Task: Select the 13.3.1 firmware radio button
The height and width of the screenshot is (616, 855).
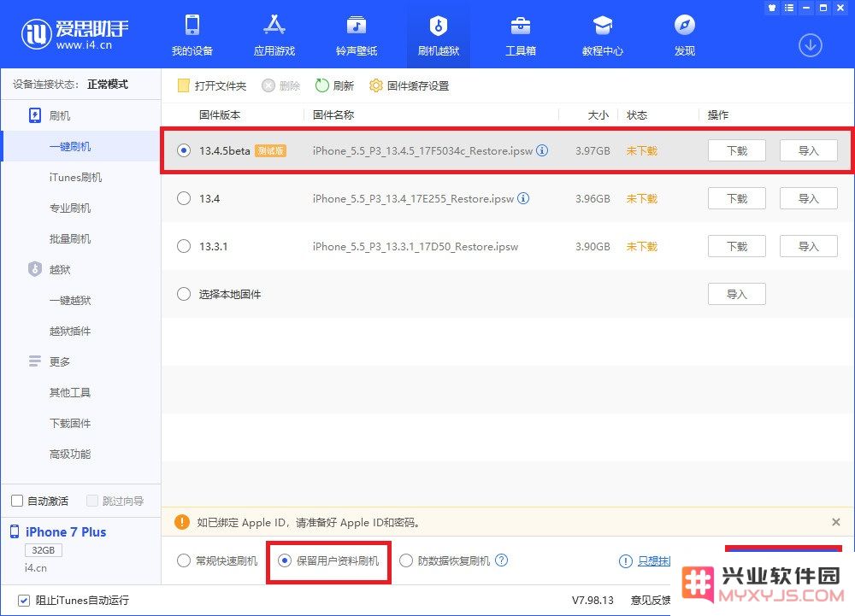Action: (184, 246)
